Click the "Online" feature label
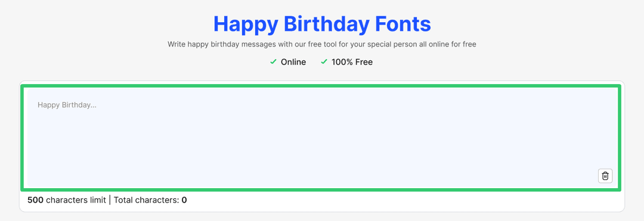The image size is (644, 221). (x=293, y=62)
